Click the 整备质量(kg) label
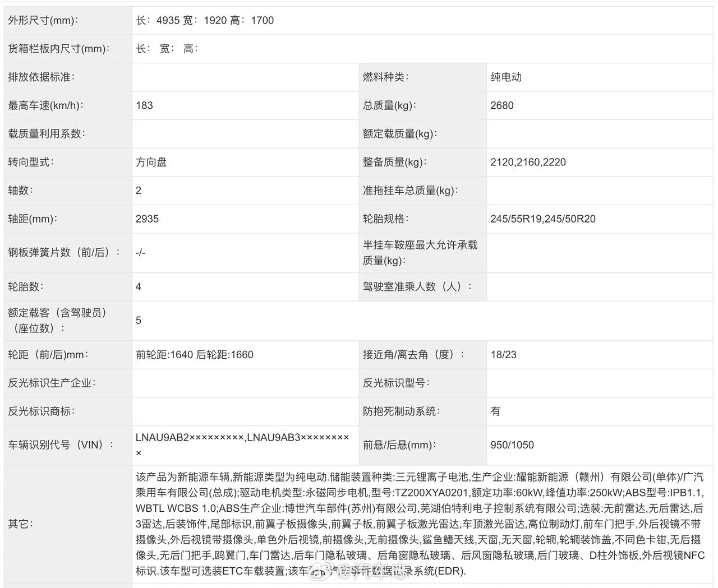The width and height of the screenshot is (718, 588). pyautogui.click(x=395, y=162)
